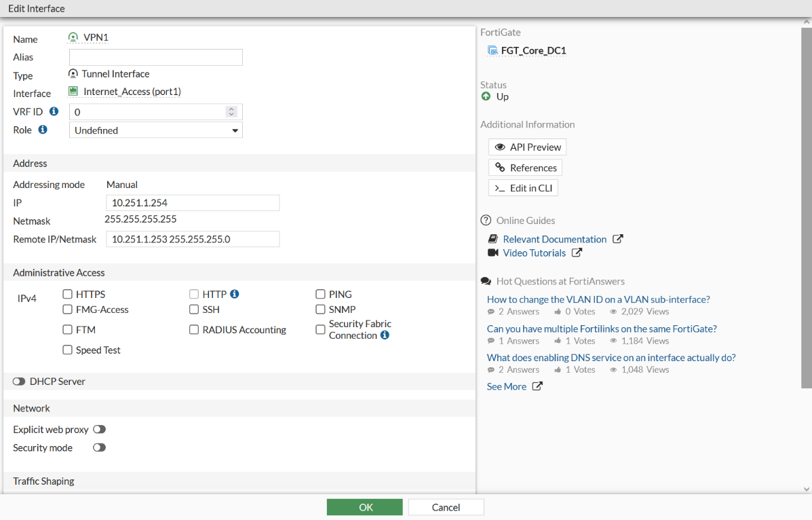The width and height of the screenshot is (812, 520).
Task: Click the camera icon beside Video Tutorials
Action: coord(492,253)
